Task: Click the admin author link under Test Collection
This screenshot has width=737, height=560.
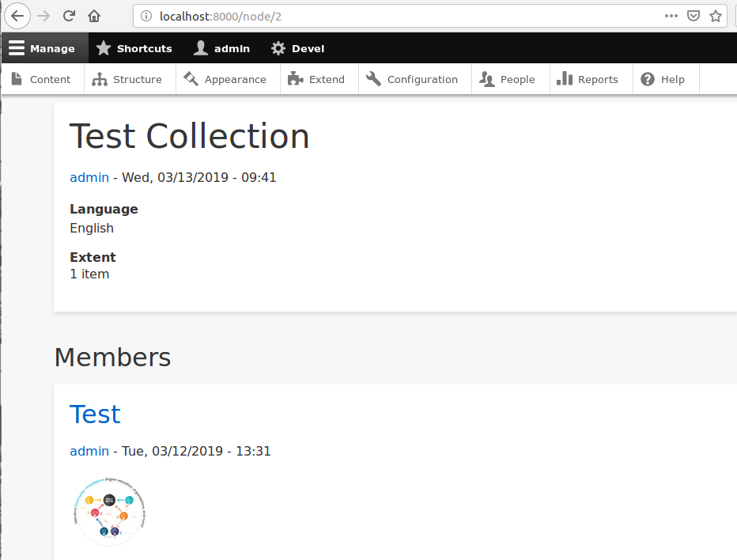Action: click(x=89, y=177)
